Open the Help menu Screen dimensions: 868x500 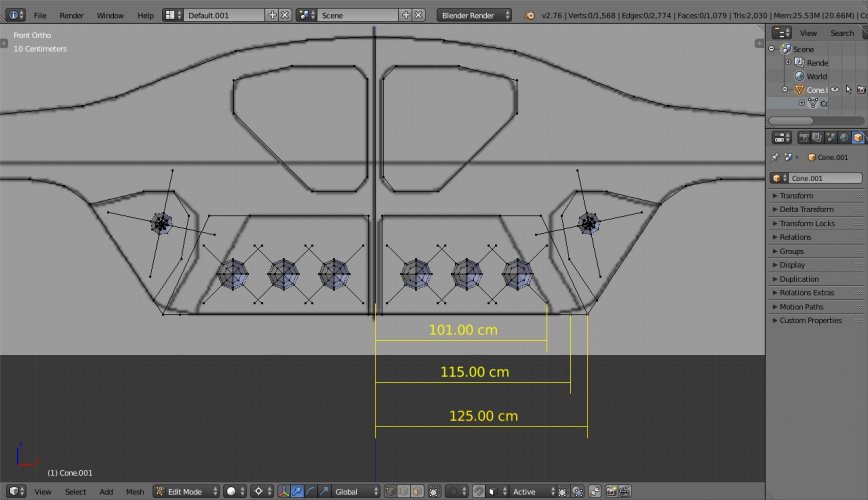[x=146, y=15]
